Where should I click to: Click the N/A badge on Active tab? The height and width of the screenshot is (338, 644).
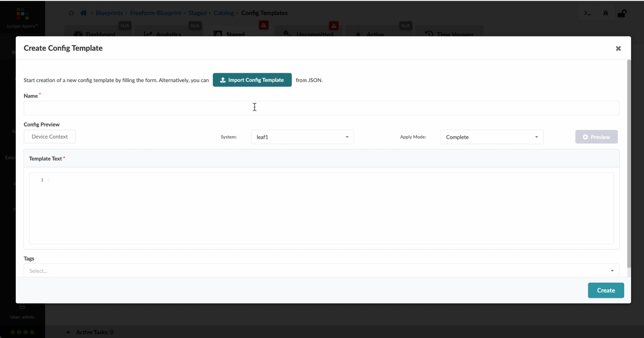coord(405,26)
